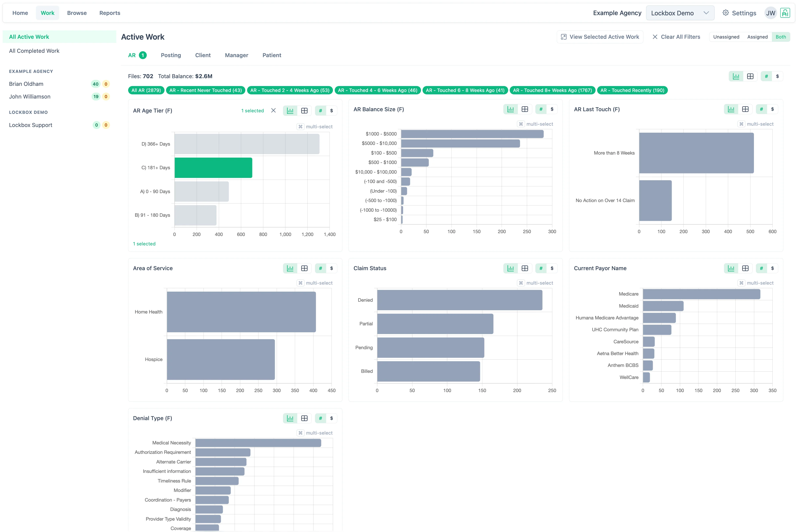Toggle Area of Service to dollar amounts

pyautogui.click(x=332, y=268)
